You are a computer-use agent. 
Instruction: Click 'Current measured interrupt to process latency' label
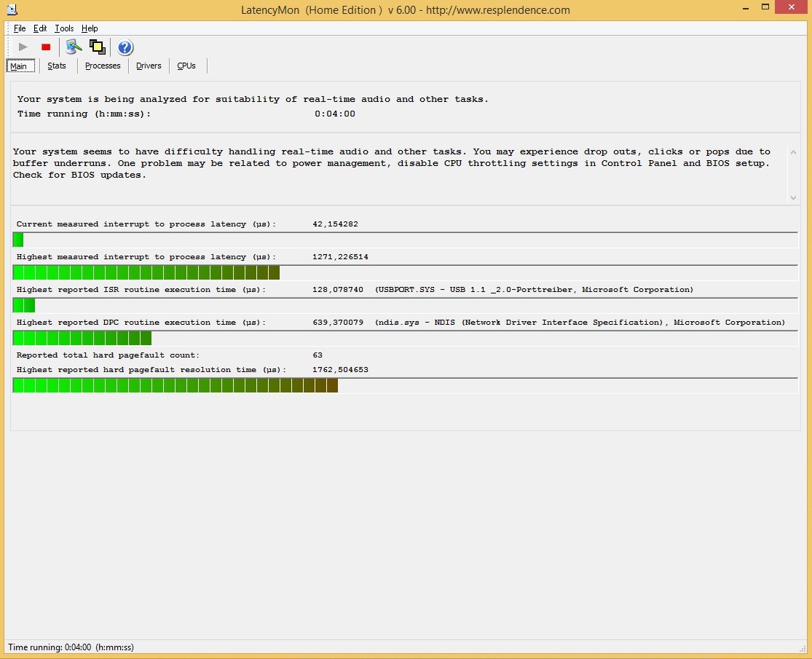(x=146, y=224)
